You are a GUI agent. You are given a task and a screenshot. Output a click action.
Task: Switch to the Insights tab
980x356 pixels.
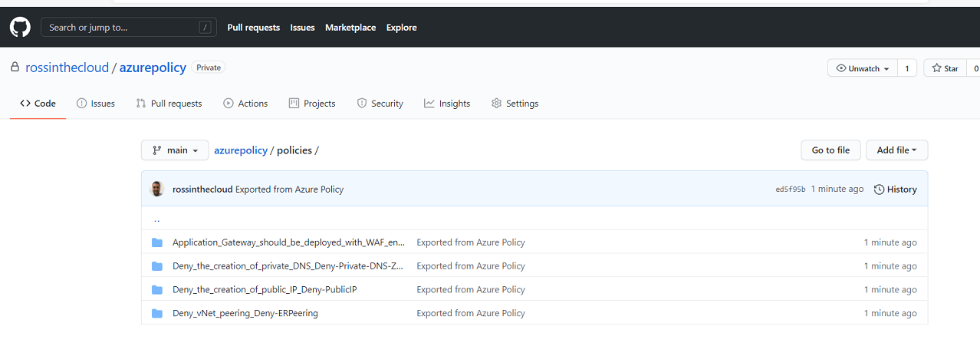click(447, 104)
